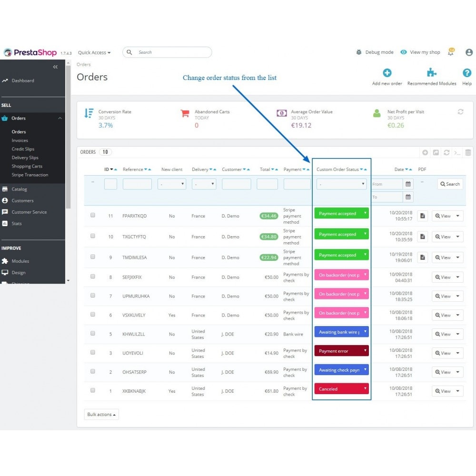476x476 pixels.
Task: Open the Custom Order Status filter dropdown
Action: (341, 184)
